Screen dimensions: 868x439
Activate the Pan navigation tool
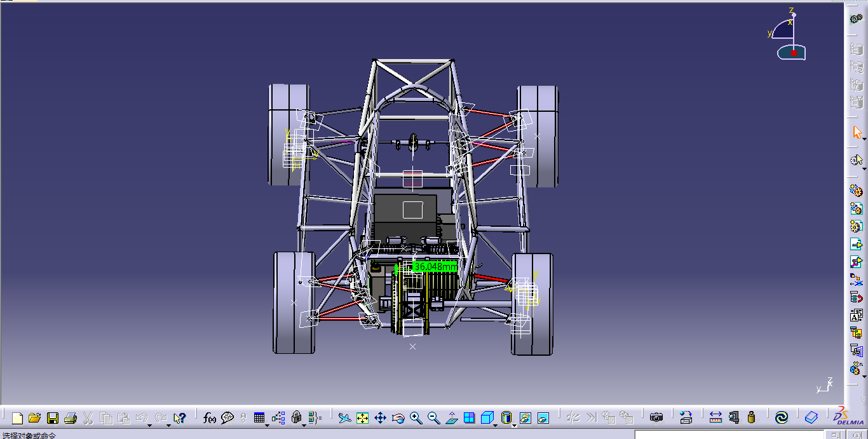(381, 417)
